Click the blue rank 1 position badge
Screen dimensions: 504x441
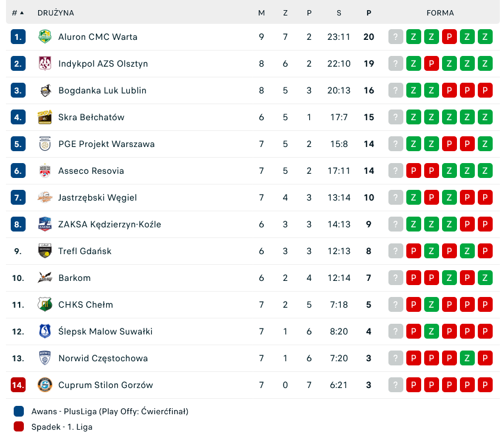tap(18, 37)
